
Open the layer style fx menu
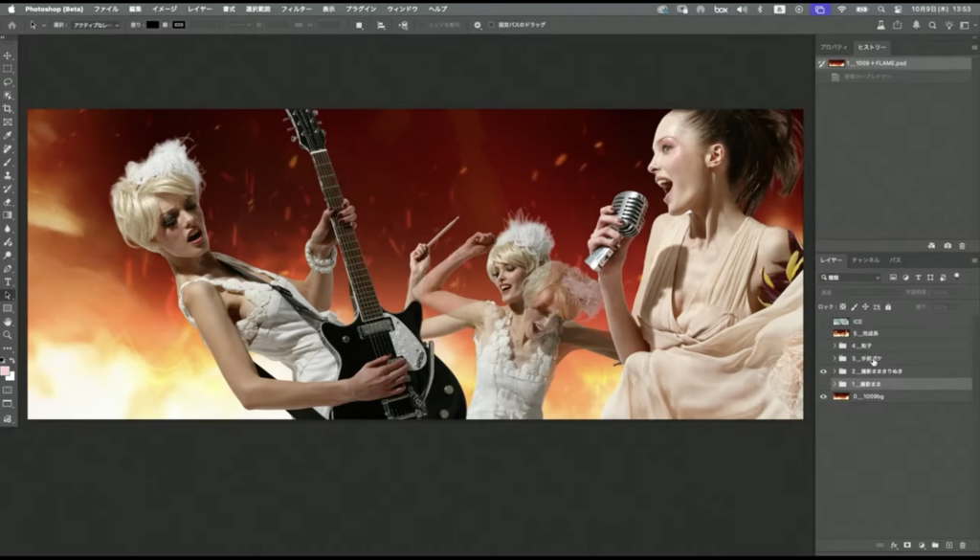click(x=894, y=545)
